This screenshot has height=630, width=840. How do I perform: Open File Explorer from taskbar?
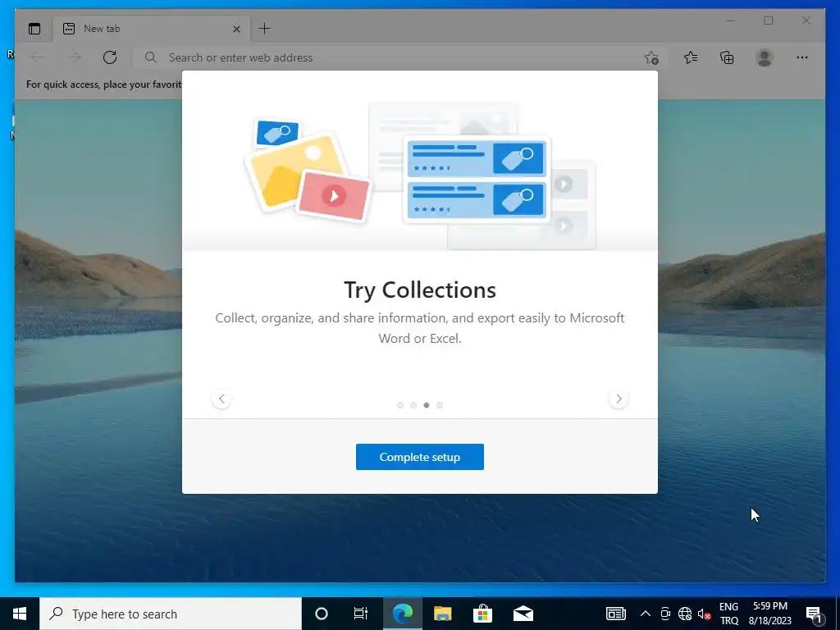click(x=442, y=614)
